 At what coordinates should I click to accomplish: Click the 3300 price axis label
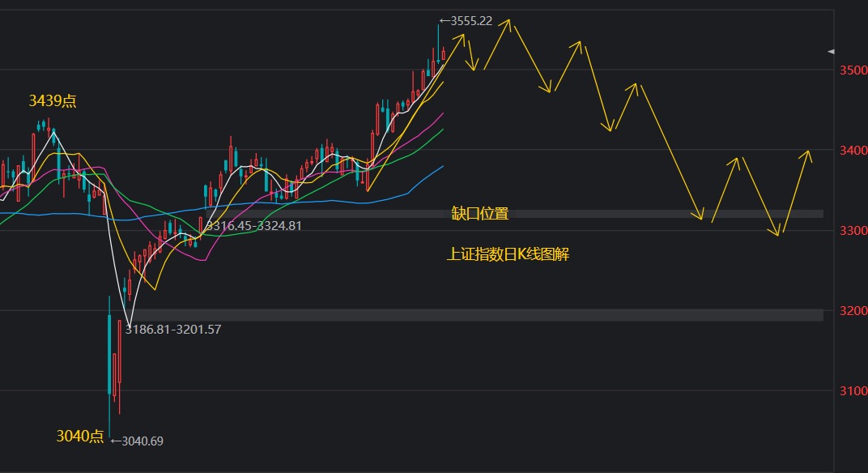pos(853,230)
